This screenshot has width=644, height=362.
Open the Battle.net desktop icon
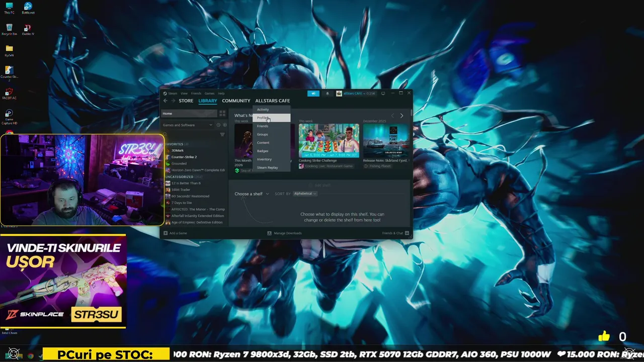[x=28, y=9]
